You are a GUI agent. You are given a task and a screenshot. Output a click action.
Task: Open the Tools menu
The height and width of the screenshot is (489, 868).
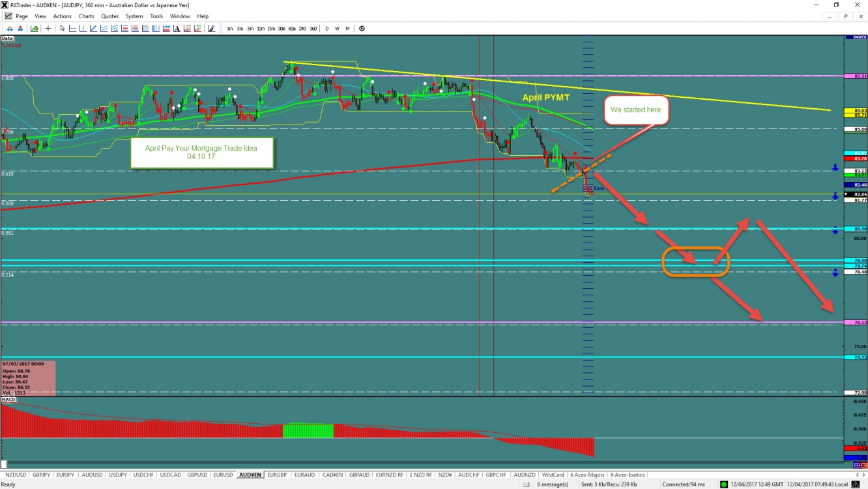pos(156,16)
